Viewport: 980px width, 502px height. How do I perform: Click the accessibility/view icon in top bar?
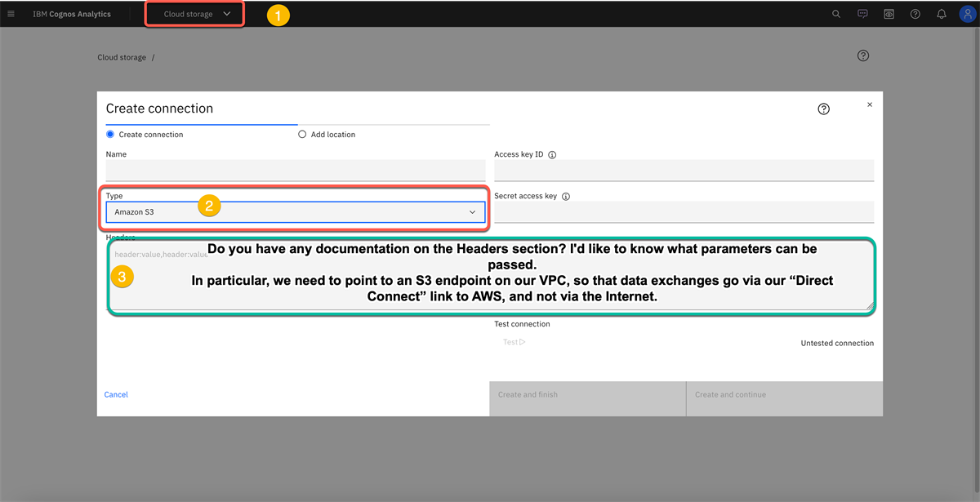pyautogui.click(x=889, y=14)
